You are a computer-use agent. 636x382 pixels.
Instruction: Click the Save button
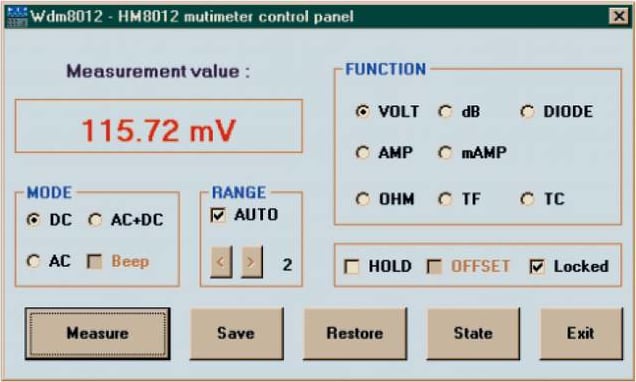click(x=236, y=333)
